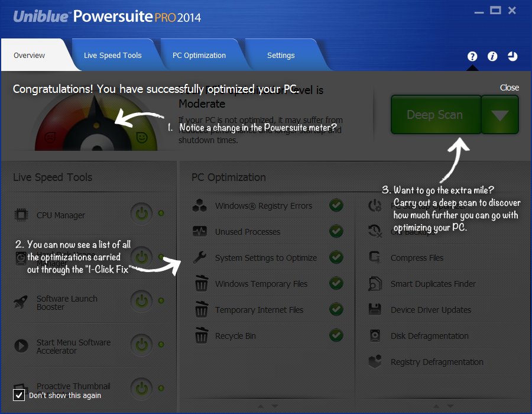This screenshot has height=414, width=532.
Task: Maximize the Powersuite window
Action: [x=495, y=10]
